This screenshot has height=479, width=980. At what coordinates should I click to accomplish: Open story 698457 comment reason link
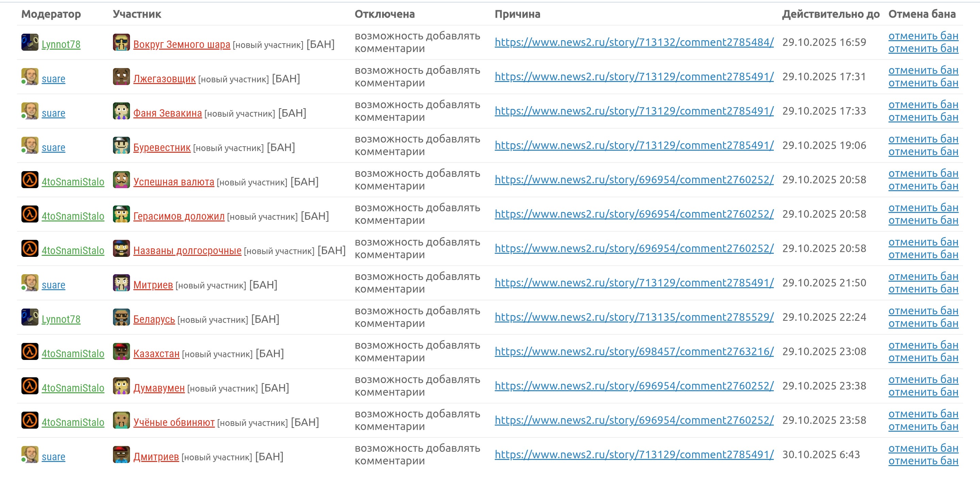[x=634, y=351]
